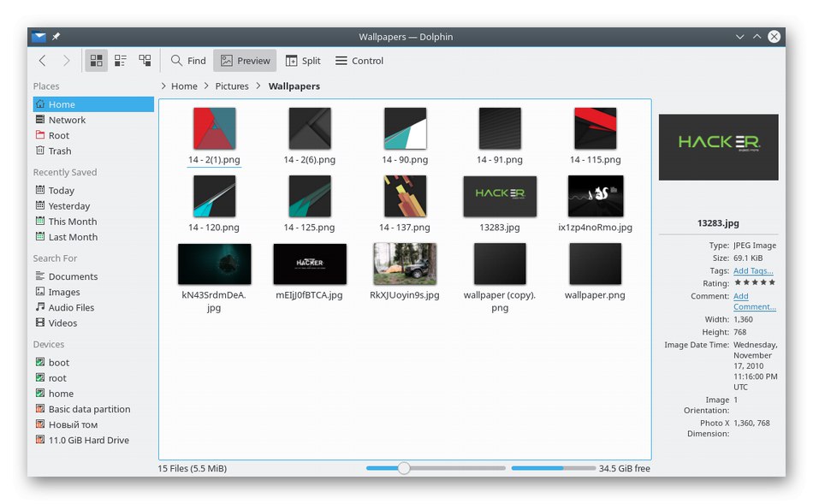
Task: Select file 14 - 137.png
Action: [x=405, y=204]
